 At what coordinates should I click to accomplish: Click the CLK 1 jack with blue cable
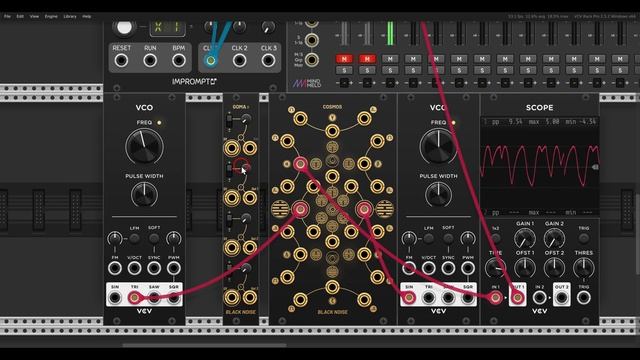pyautogui.click(x=211, y=60)
